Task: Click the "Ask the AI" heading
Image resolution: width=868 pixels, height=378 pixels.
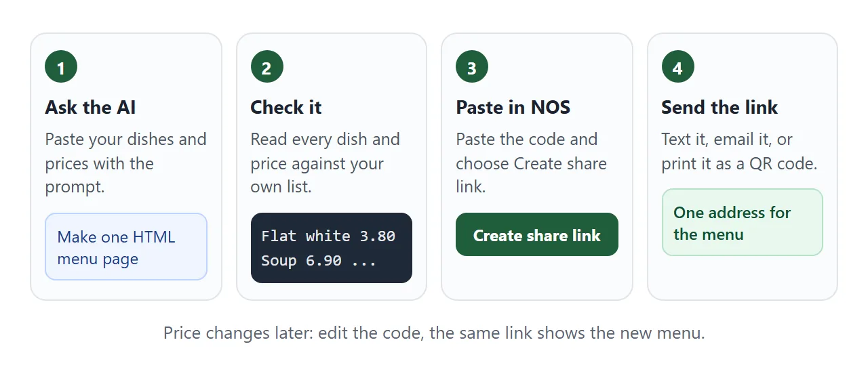Action: [x=90, y=107]
